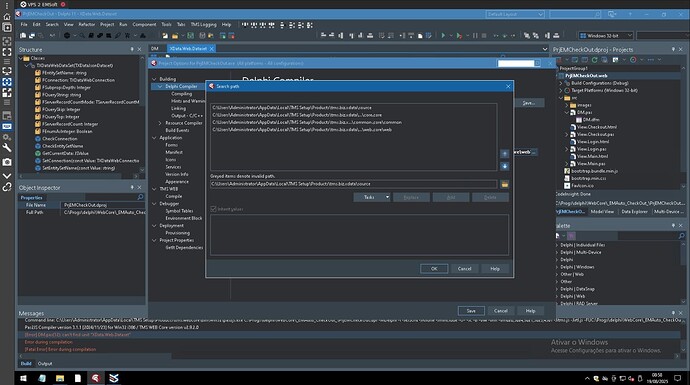This screenshot has height=385, width=690.
Task: Open File Explorer from taskbar
Action: click(x=59, y=378)
